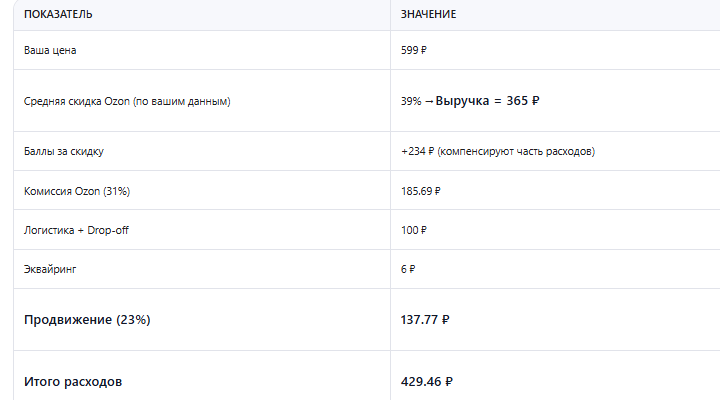The width and height of the screenshot is (720, 400).
Task: Select the Логистика + Drop-off label
Action: pyautogui.click(x=76, y=230)
